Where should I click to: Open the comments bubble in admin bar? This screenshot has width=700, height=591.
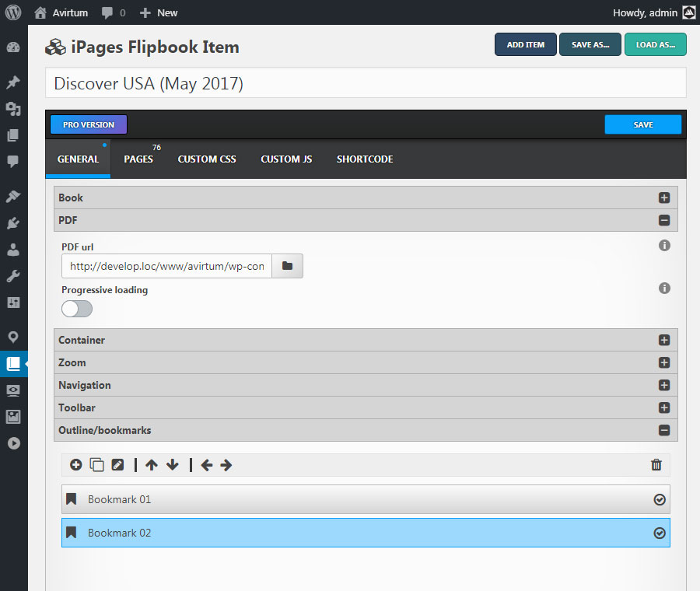point(114,12)
